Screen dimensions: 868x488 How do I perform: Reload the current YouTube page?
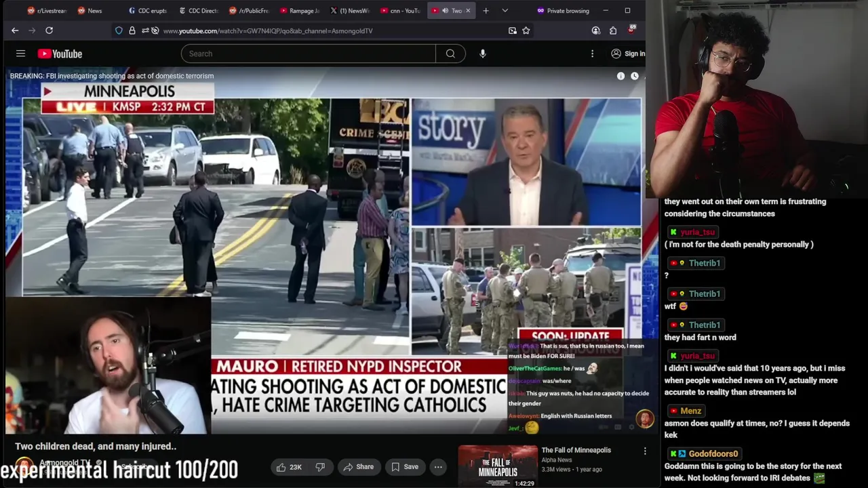pos(49,30)
